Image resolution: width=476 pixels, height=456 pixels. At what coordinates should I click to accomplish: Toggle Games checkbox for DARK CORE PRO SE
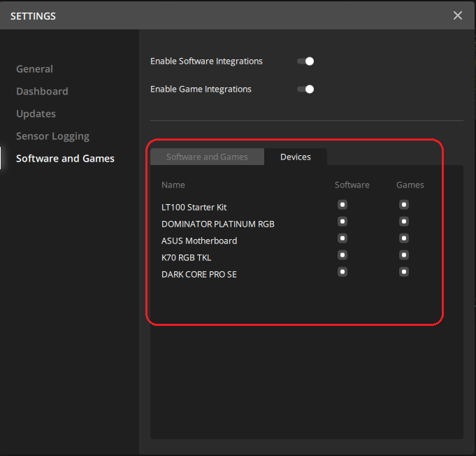[x=404, y=271]
